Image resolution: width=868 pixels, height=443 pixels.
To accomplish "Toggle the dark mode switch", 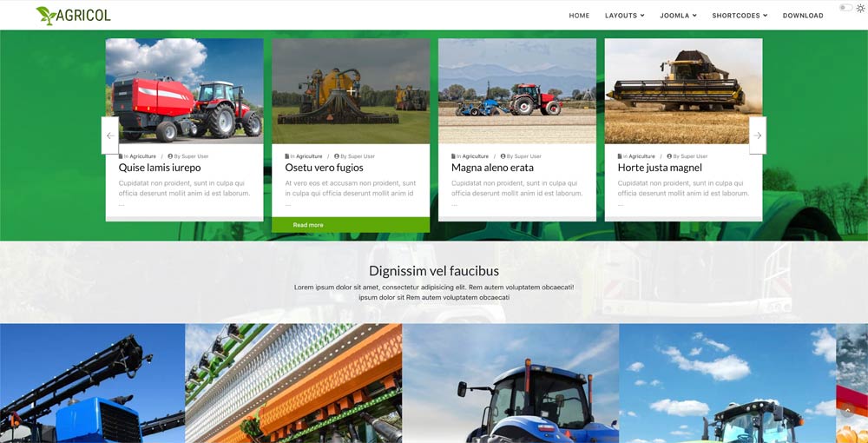I will pyautogui.click(x=845, y=8).
